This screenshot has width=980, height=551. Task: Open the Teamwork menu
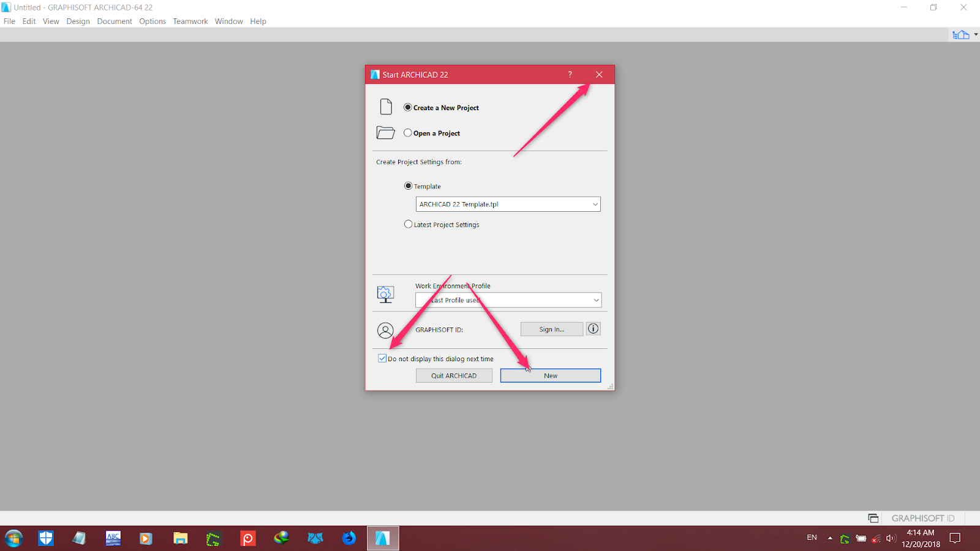190,21
